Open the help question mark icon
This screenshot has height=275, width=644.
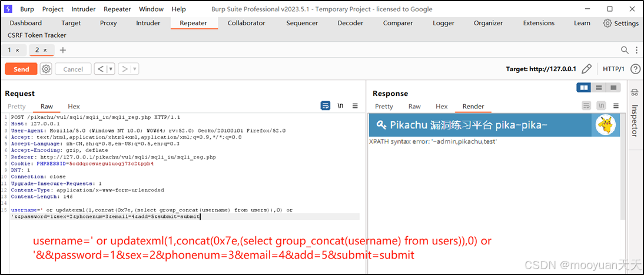point(635,69)
